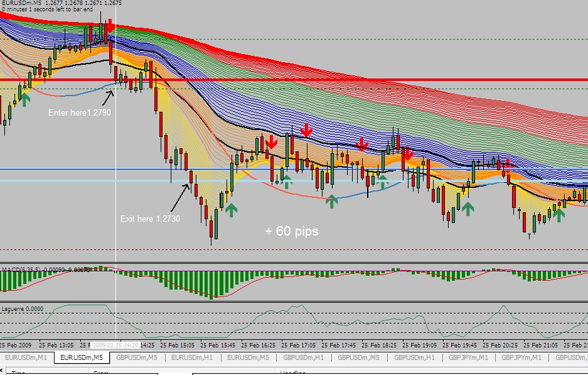Open the EURUSDm,H1 chart tab

click(x=193, y=357)
